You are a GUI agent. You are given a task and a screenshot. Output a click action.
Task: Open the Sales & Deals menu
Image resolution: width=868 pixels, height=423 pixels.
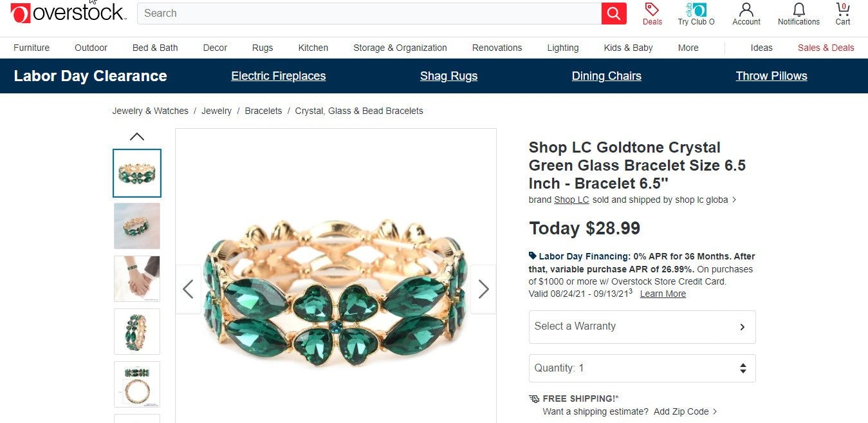pyautogui.click(x=826, y=48)
